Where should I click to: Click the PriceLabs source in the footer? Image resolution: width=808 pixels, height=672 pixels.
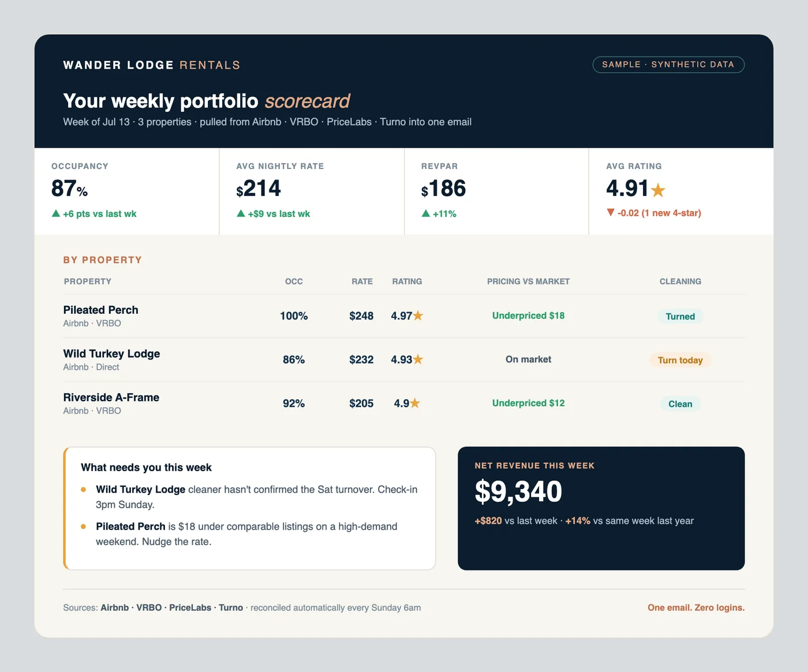point(190,607)
